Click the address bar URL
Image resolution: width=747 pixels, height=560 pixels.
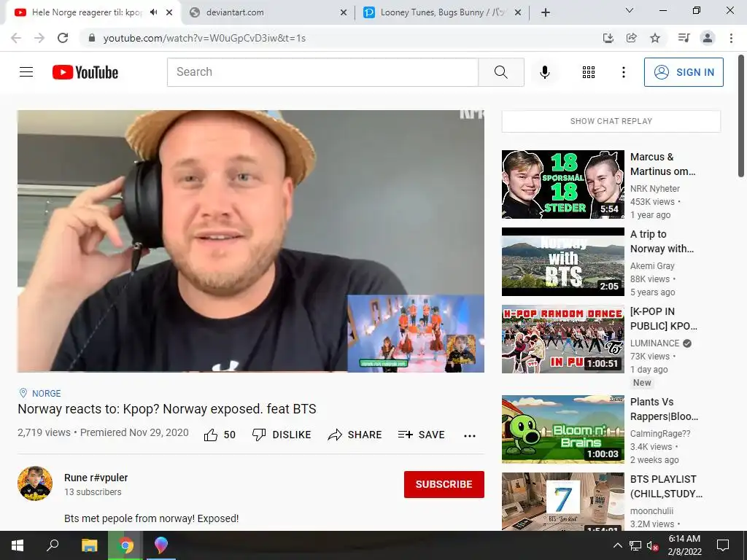pyautogui.click(x=204, y=38)
